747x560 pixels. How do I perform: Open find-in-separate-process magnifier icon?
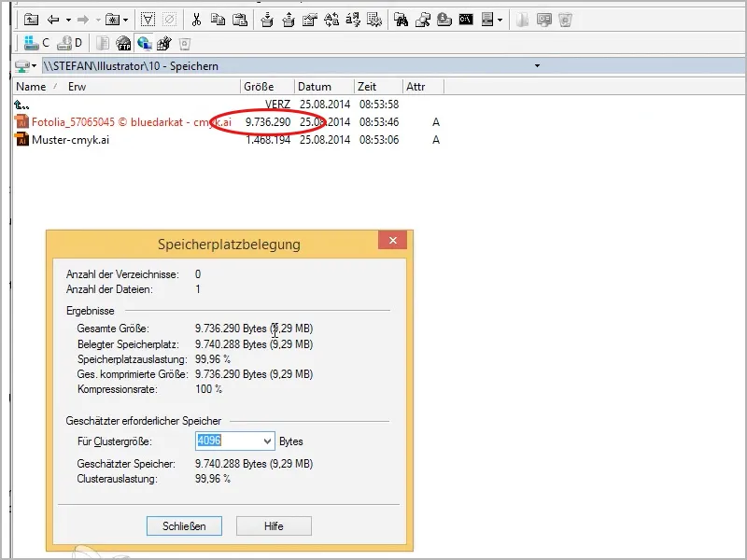pos(423,20)
